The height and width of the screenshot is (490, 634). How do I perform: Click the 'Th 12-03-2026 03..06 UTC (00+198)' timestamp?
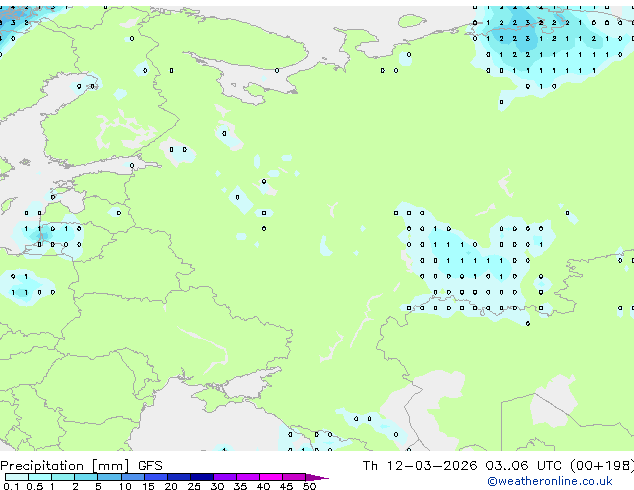(x=498, y=466)
